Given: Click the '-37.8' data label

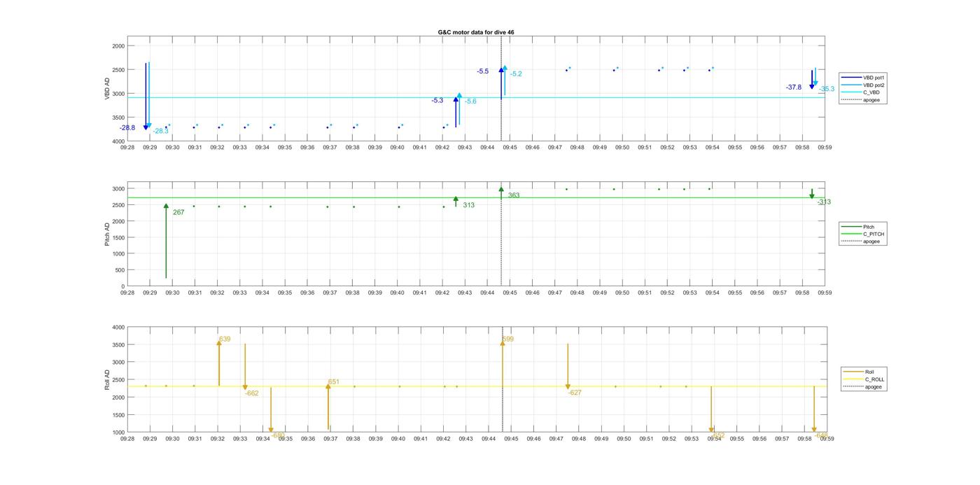Looking at the screenshot, I should click(x=794, y=87).
